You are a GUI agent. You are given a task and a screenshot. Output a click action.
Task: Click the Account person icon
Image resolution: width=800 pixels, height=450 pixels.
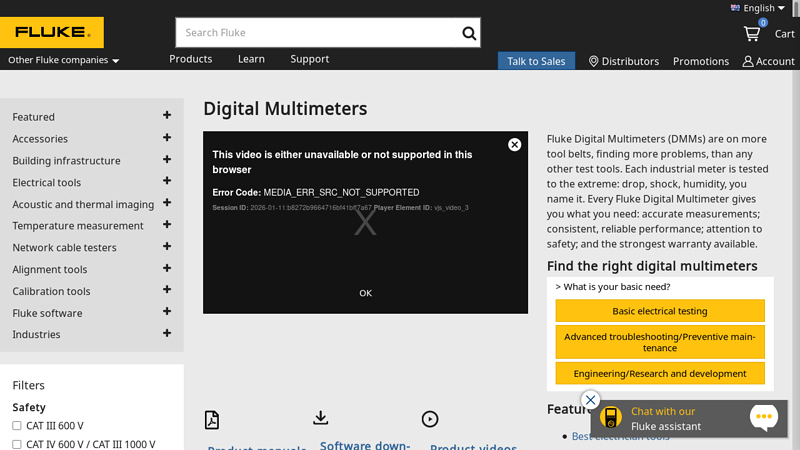click(747, 61)
